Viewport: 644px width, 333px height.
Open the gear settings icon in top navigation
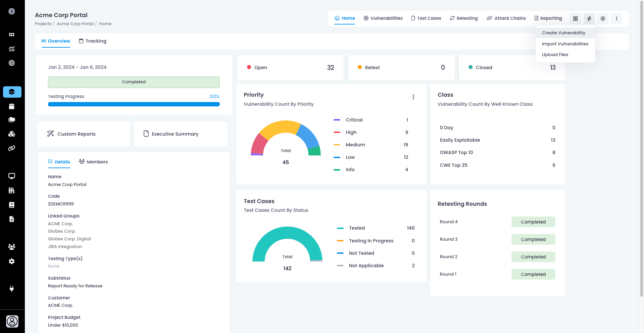pyautogui.click(x=603, y=18)
